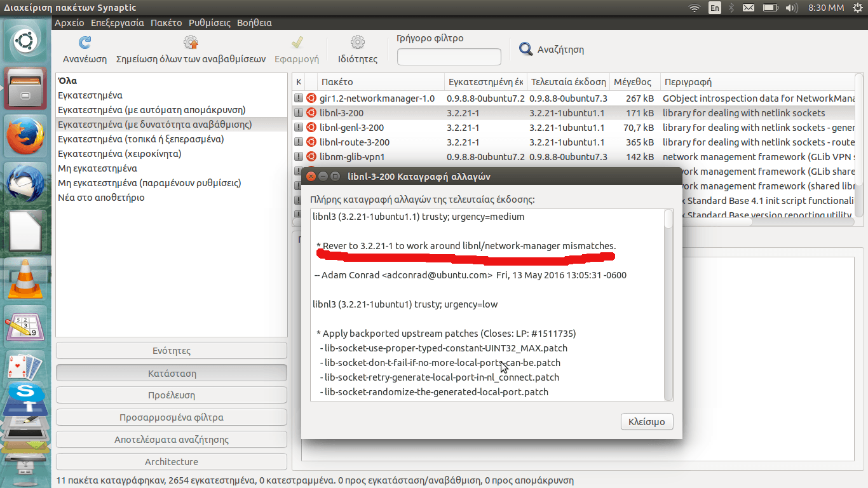The image size is (868, 488).
Task: Click the Γρήγορο φίλτρο input field
Action: 449,57
